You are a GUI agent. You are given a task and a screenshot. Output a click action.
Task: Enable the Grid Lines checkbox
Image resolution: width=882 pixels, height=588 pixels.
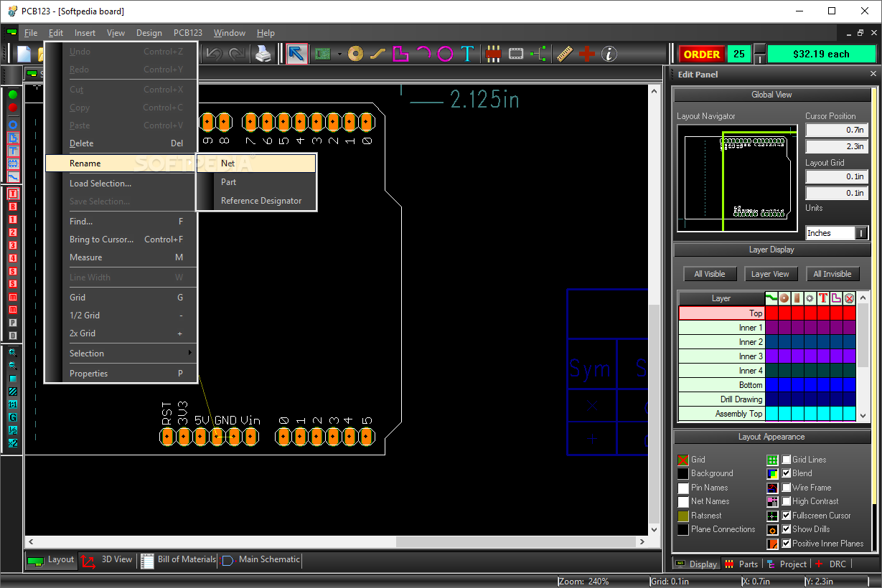787,460
